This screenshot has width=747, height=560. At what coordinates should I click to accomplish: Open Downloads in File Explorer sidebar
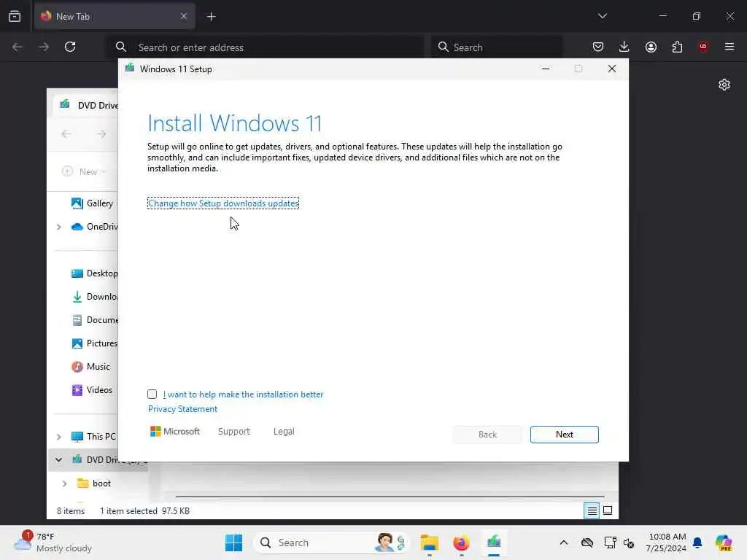coord(94,297)
